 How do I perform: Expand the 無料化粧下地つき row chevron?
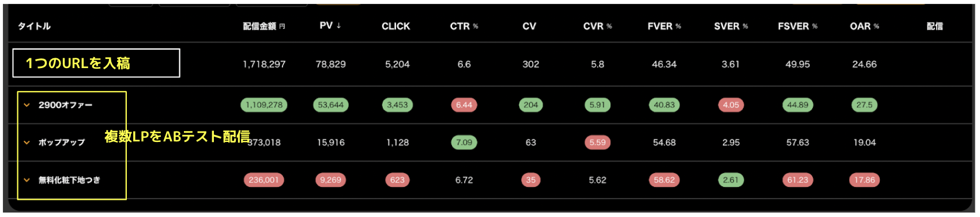coord(27,180)
